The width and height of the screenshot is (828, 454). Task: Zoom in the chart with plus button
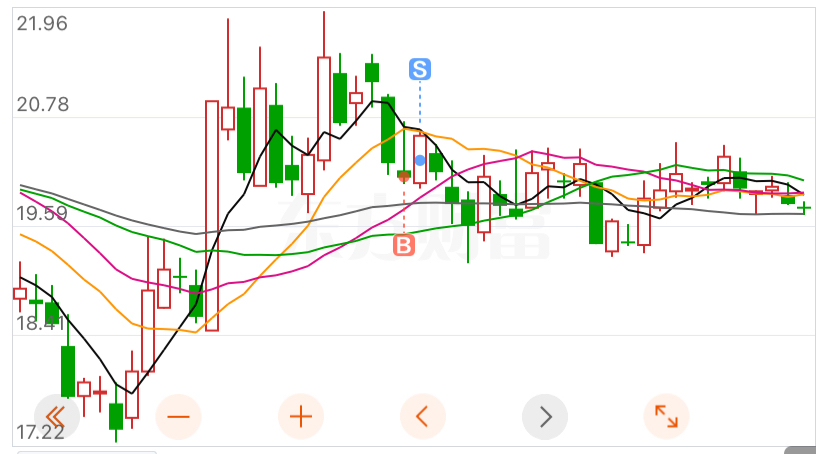click(x=301, y=417)
